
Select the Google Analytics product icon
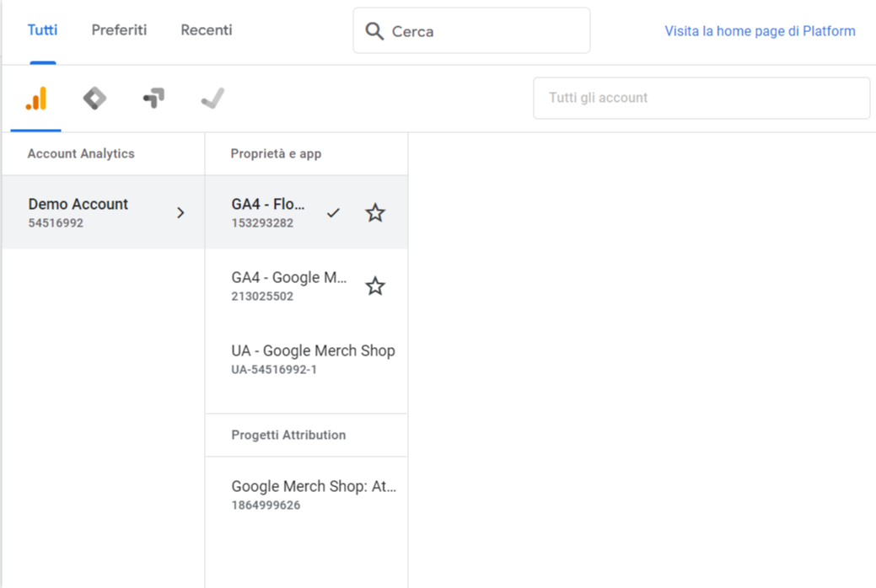pyautogui.click(x=35, y=99)
